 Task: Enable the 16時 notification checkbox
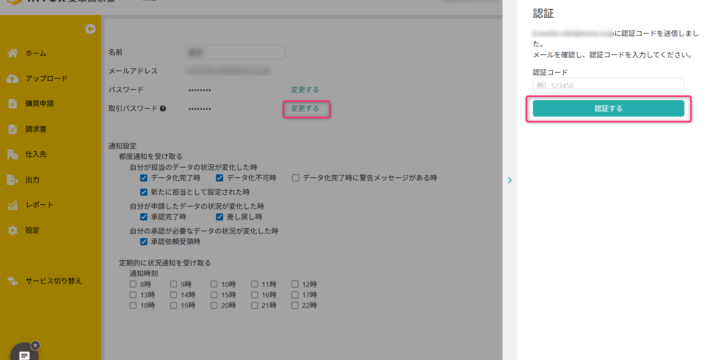[x=254, y=294]
